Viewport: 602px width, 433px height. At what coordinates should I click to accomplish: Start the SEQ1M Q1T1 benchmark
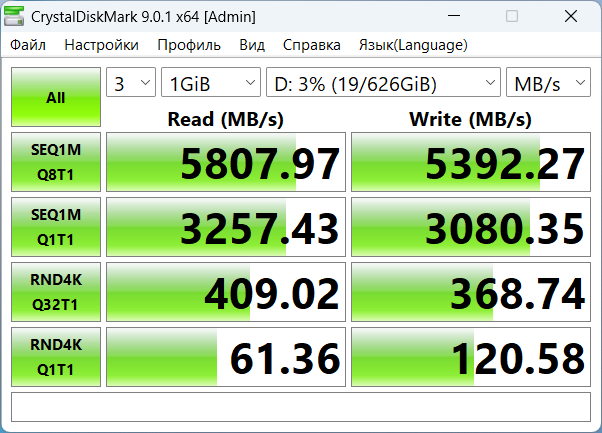[x=56, y=227]
